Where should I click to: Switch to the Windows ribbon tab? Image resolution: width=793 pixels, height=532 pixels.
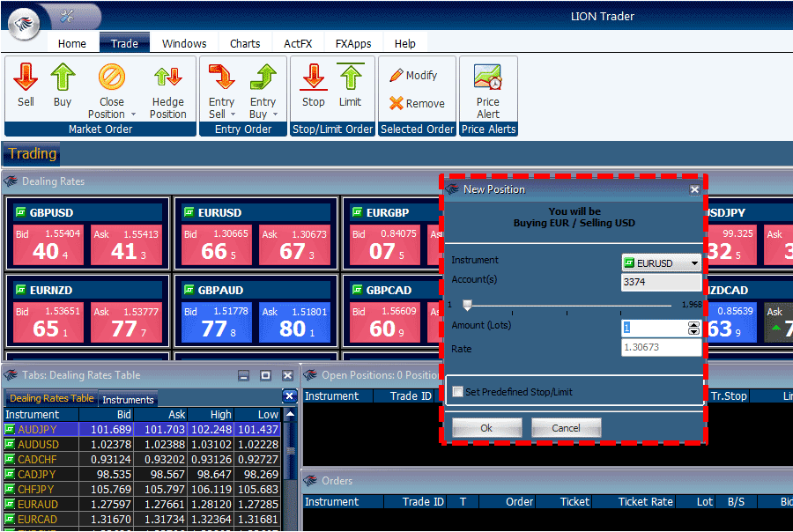[x=184, y=43]
